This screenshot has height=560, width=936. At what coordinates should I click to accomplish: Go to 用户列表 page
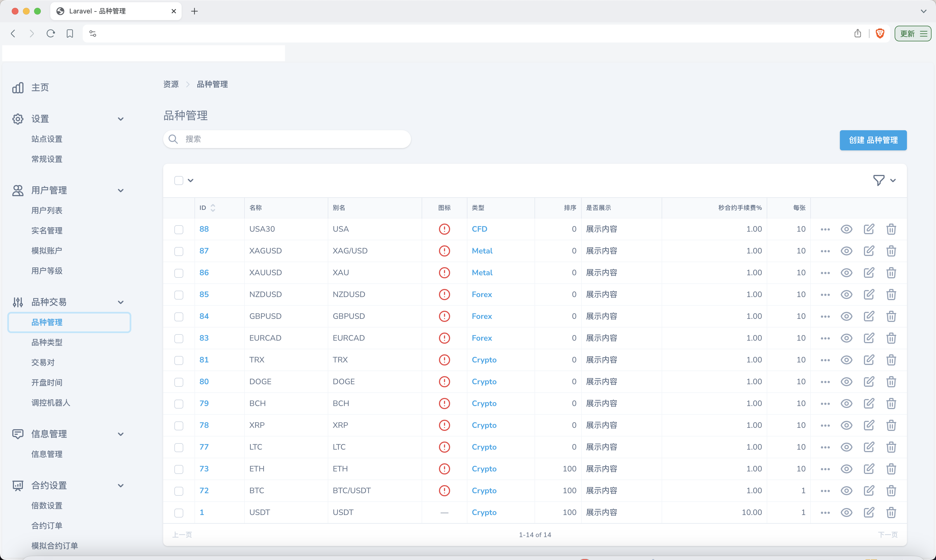pyautogui.click(x=47, y=211)
